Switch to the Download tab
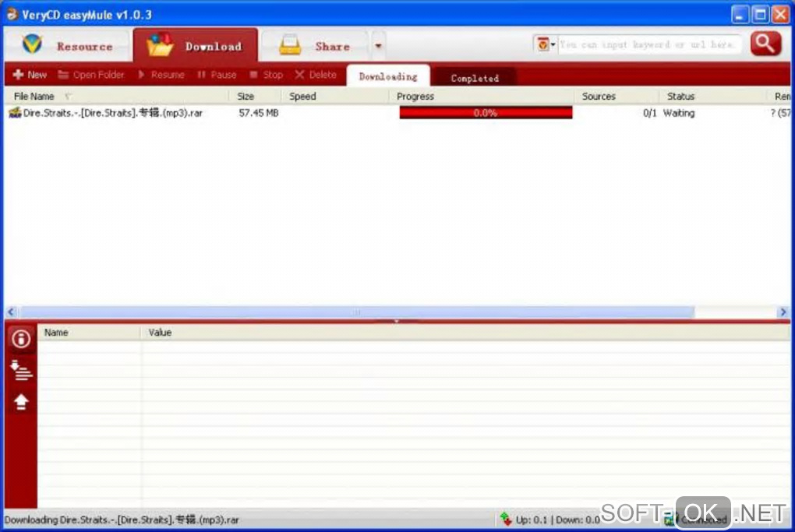The image size is (795, 532). [x=195, y=46]
